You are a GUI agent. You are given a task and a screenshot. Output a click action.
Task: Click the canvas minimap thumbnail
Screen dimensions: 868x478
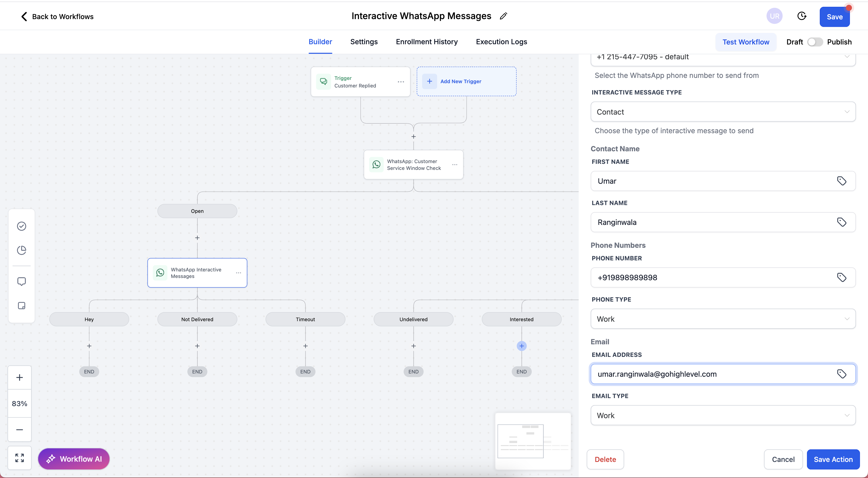(x=533, y=441)
